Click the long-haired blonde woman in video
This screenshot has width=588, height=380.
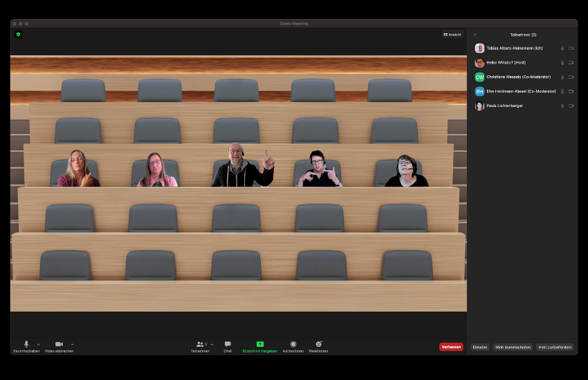coord(79,168)
